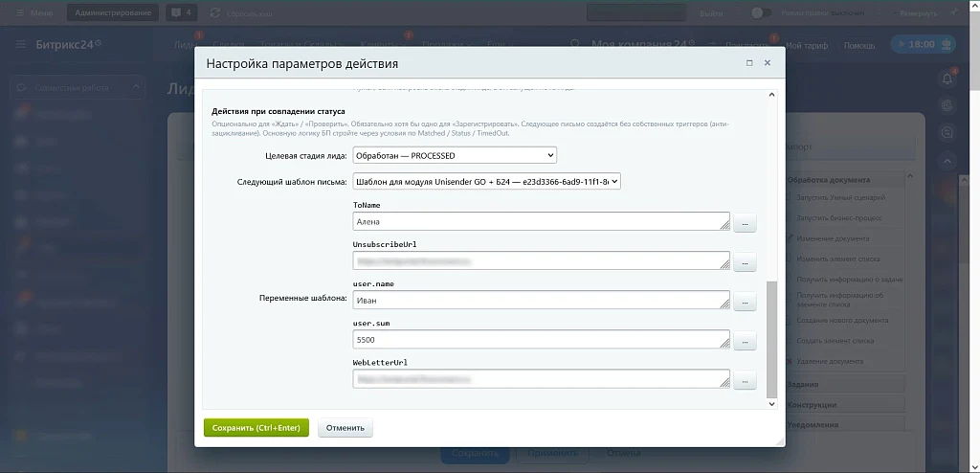Click the spiral icon in right sidebar
Image resolution: width=980 pixels, height=473 pixels.
click(947, 105)
